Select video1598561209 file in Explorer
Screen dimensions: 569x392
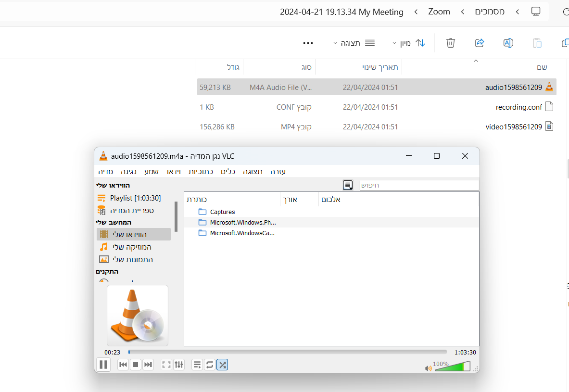point(377,126)
